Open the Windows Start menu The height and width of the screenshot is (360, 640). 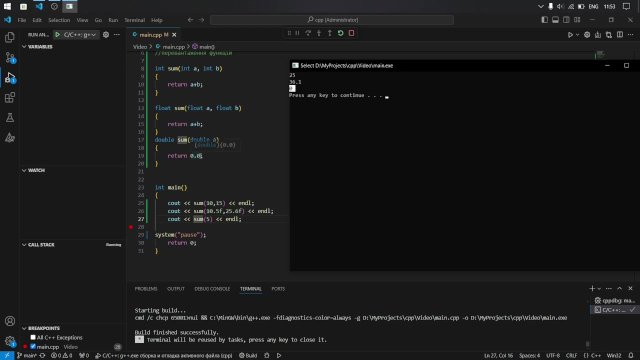coord(7,7)
